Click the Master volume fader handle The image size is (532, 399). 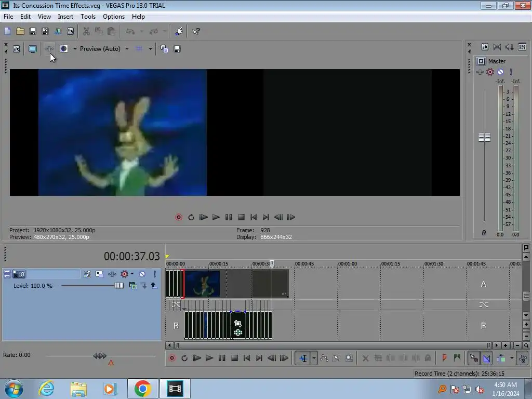pos(484,137)
